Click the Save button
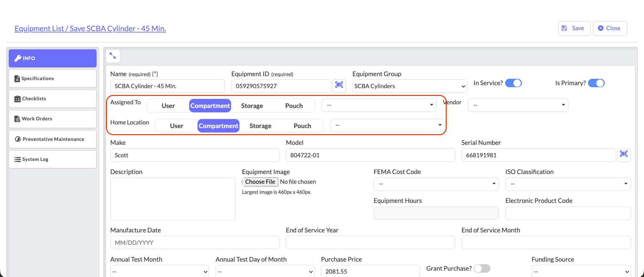Screen dimensions: 644x277 tap(574, 28)
